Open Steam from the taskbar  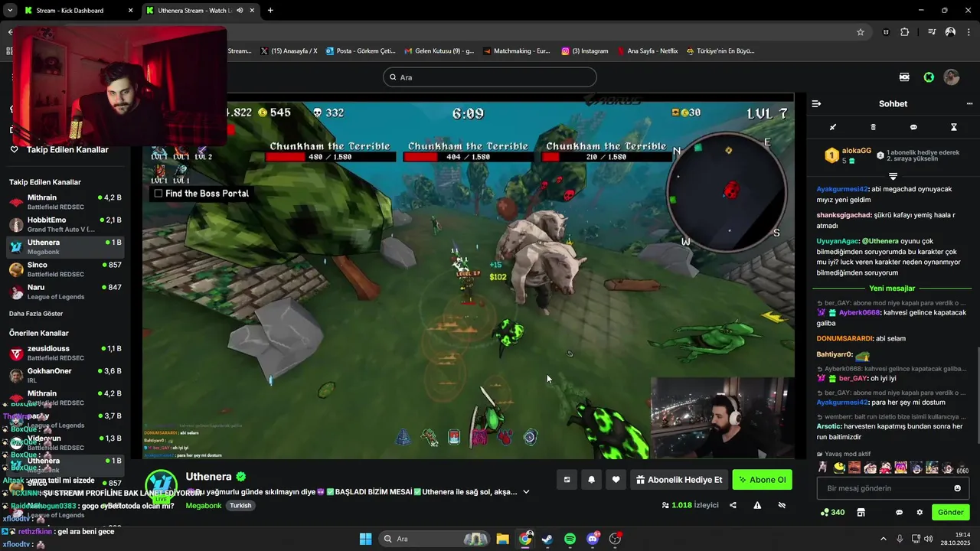point(547,539)
